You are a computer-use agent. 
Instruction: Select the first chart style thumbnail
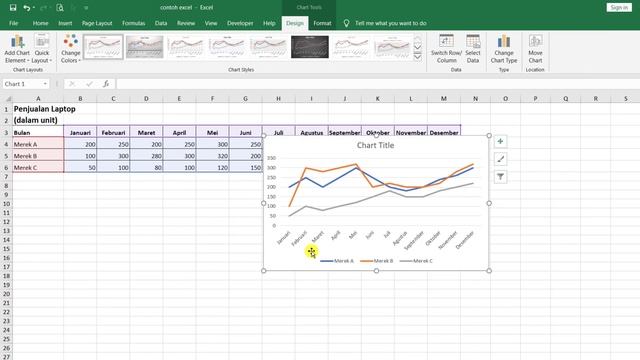[103, 47]
